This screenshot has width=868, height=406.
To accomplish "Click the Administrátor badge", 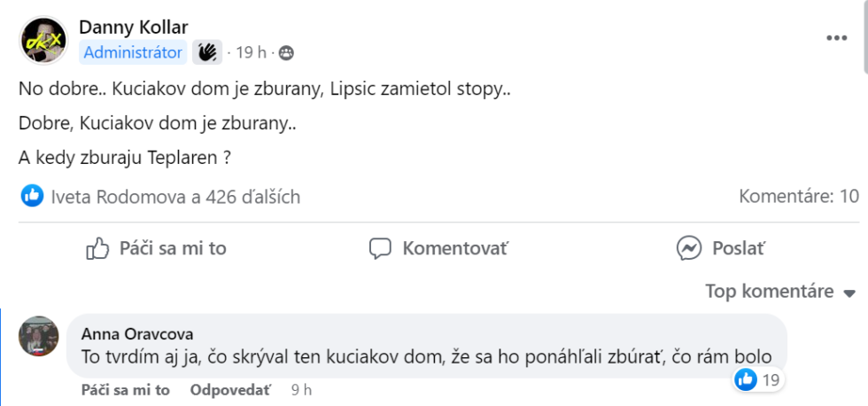I will 133,52.
